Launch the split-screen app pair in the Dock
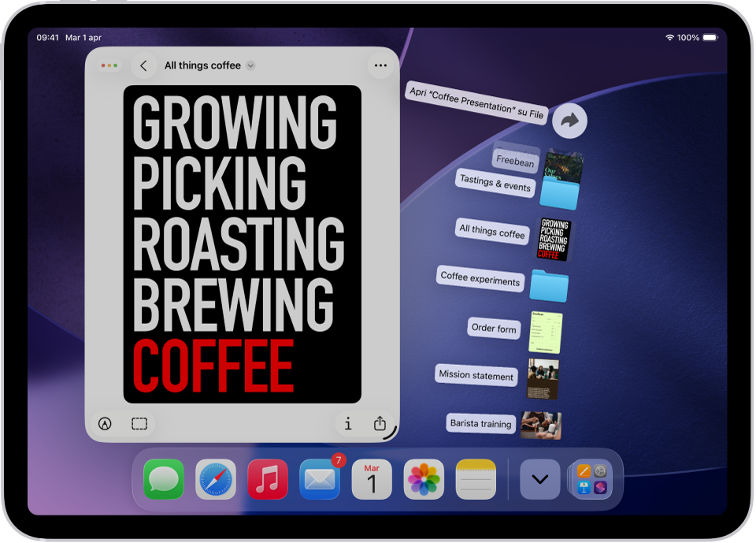 coord(591,478)
